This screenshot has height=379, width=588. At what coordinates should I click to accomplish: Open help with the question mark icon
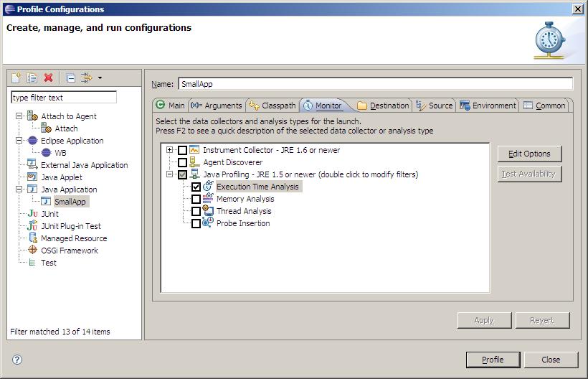tap(17, 360)
